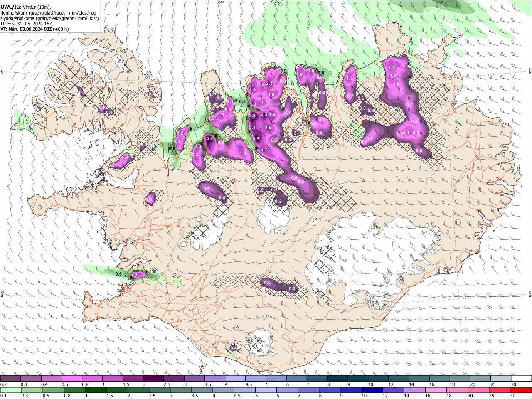The image size is (532, 399).
Task: Click the 2.5 snowfall value on the map
Action: (x=256, y=139)
